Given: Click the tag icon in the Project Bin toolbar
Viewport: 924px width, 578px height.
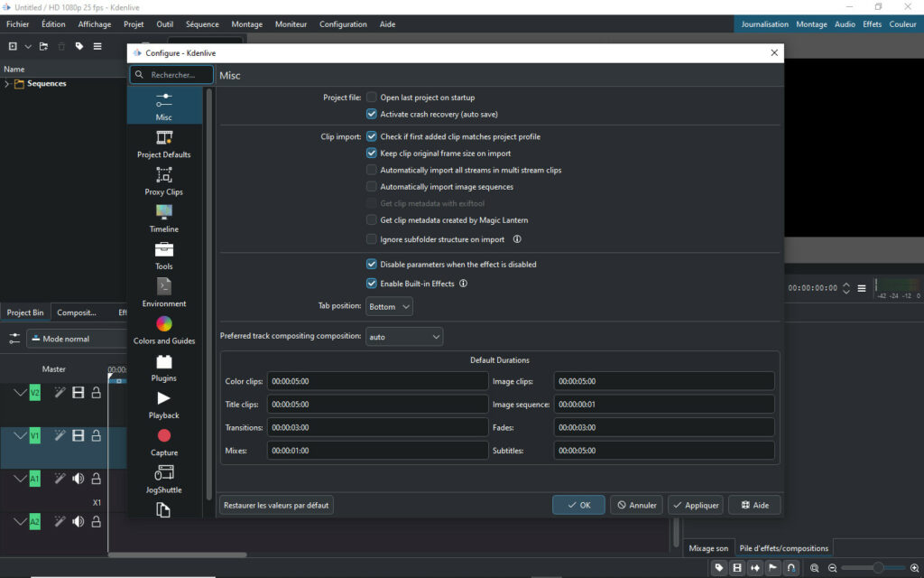Looking at the screenshot, I should (x=79, y=47).
